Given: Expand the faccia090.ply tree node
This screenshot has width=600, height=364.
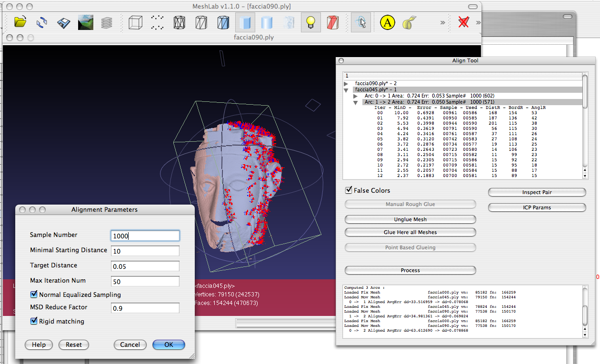Looking at the screenshot, I should 346,83.
